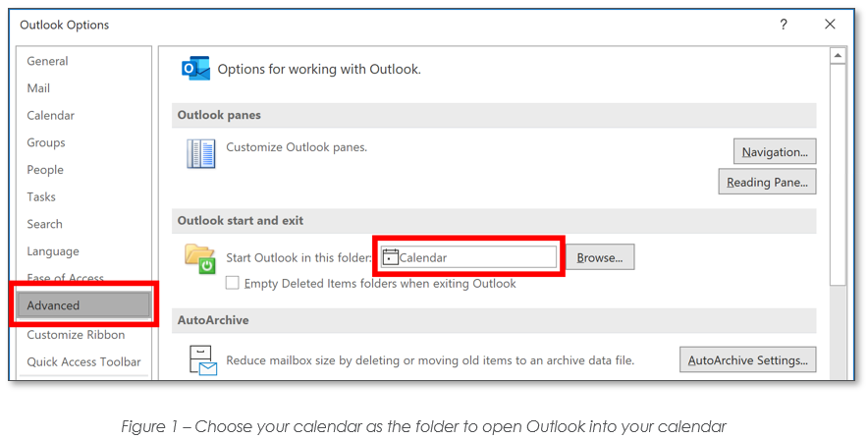
Task: Go to Calendar options in sidebar
Action: [50, 115]
